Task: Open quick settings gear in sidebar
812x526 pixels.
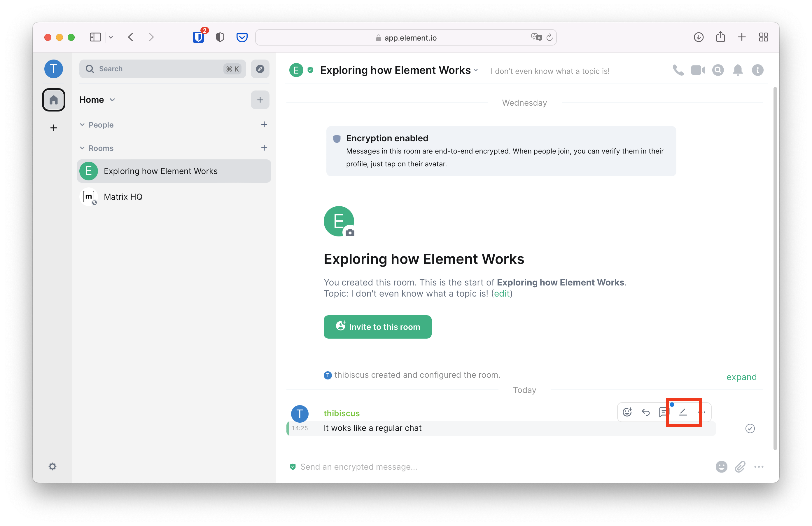Action: pyautogui.click(x=52, y=467)
